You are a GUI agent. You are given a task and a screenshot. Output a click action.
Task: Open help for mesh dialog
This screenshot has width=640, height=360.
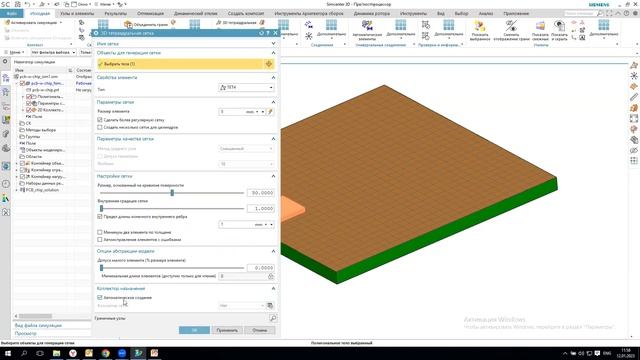coord(268,33)
